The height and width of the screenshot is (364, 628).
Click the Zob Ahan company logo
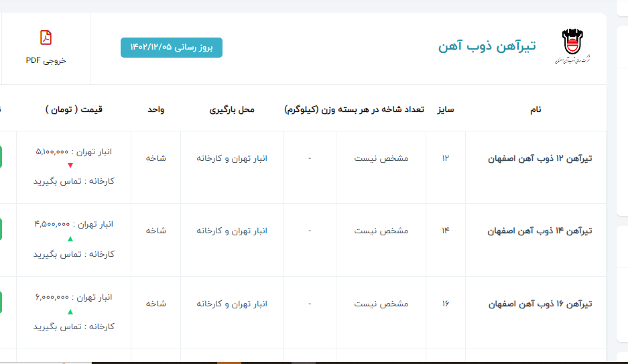pyautogui.click(x=572, y=46)
